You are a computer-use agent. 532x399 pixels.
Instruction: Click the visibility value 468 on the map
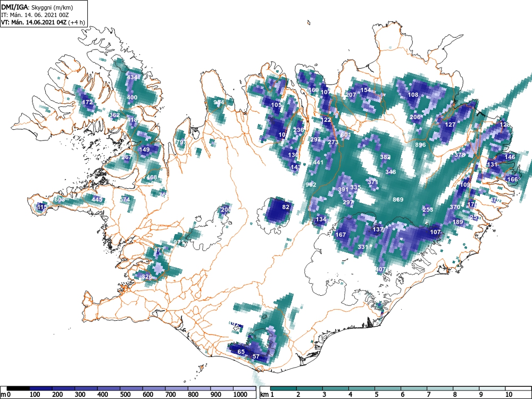click(152, 177)
